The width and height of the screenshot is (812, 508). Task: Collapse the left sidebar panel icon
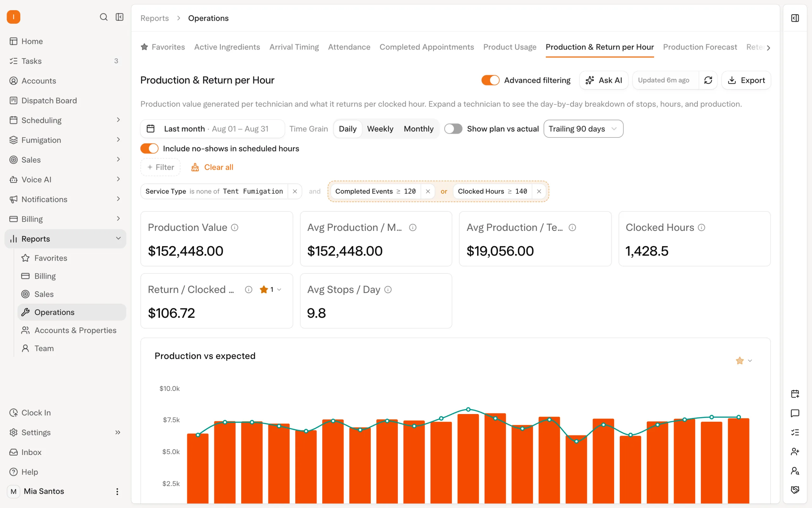(120, 17)
